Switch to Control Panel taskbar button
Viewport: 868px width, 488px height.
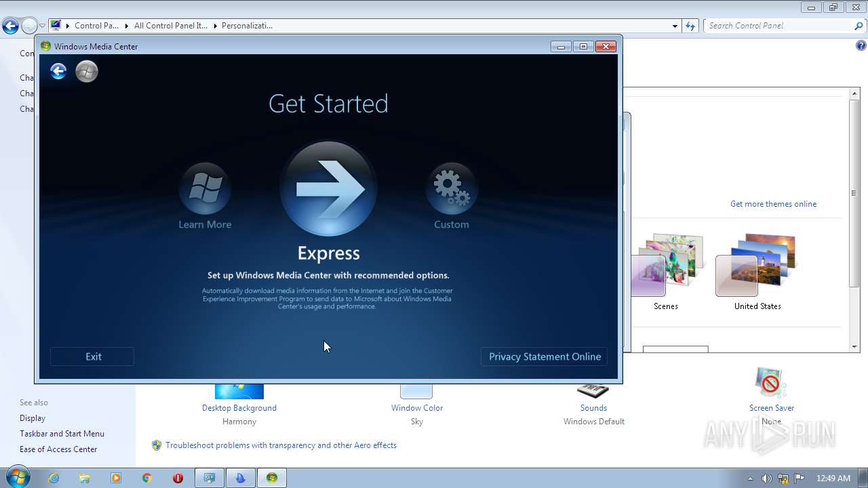click(210, 478)
